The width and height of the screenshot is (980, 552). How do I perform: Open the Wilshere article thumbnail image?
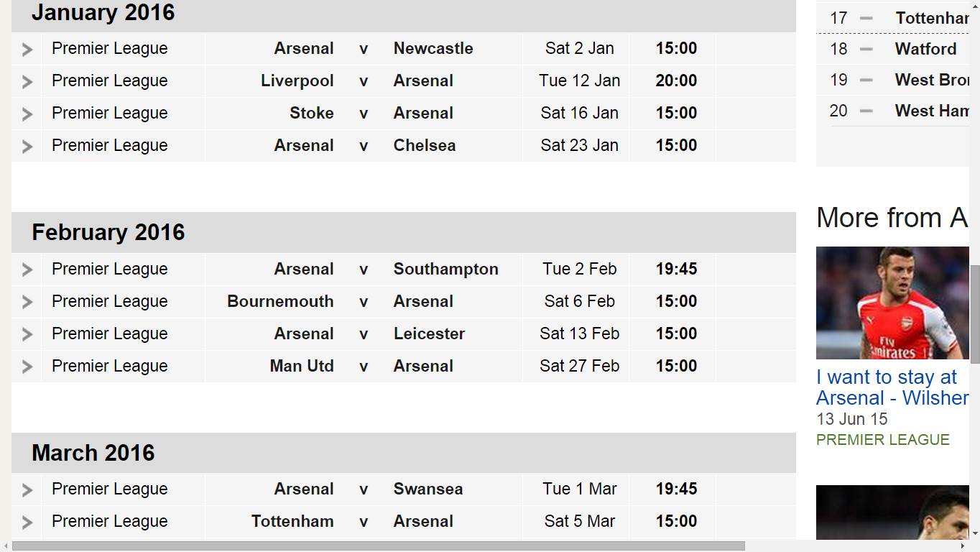tap(892, 303)
